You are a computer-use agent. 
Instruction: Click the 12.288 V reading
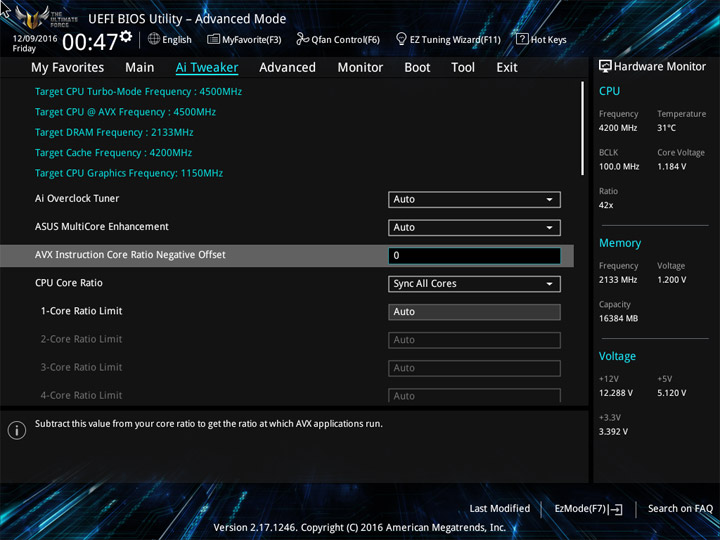(x=616, y=393)
